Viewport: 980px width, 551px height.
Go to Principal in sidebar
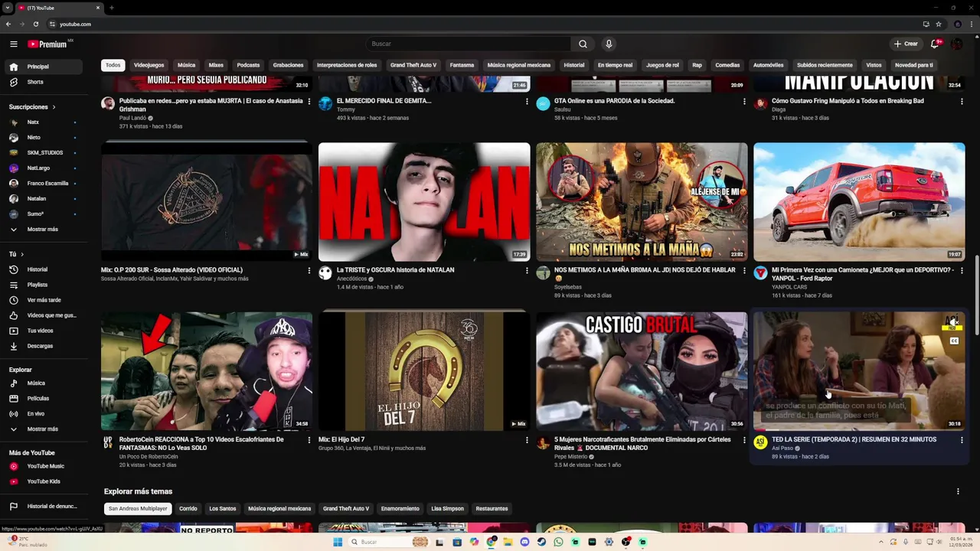[43, 67]
